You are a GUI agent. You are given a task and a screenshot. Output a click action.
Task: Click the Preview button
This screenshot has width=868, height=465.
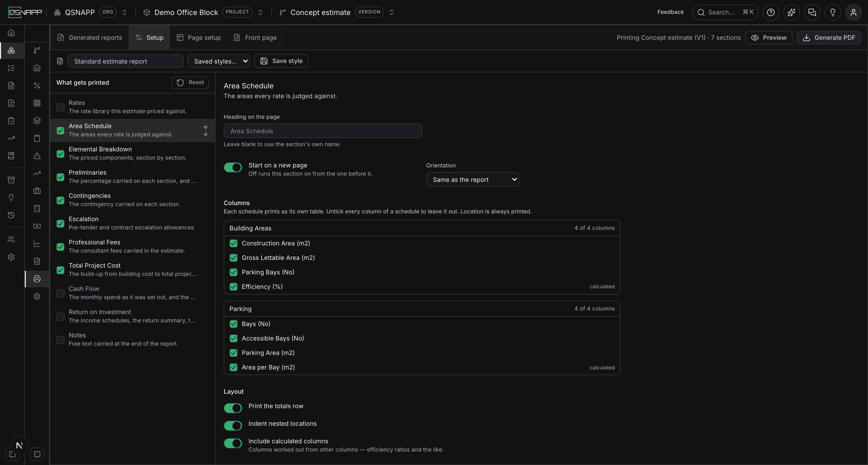click(x=768, y=37)
